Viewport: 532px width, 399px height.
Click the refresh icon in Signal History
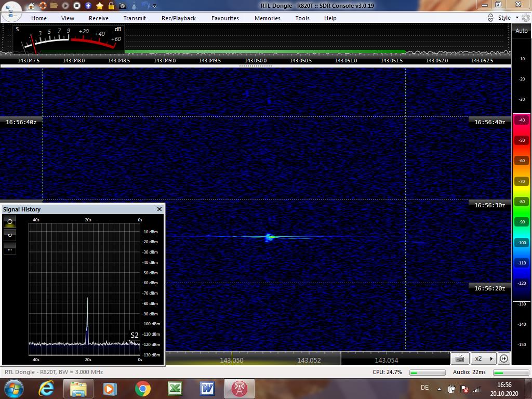click(x=10, y=235)
